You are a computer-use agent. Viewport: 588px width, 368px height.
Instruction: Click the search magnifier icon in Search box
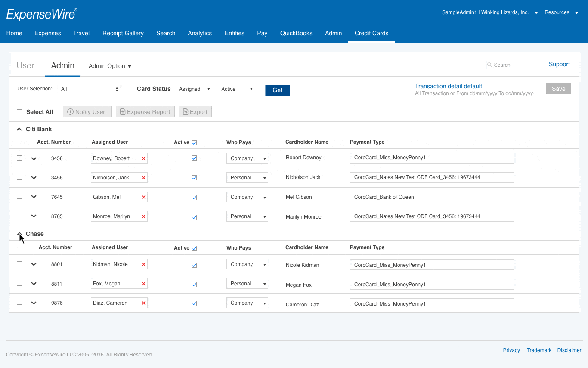point(490,65)
